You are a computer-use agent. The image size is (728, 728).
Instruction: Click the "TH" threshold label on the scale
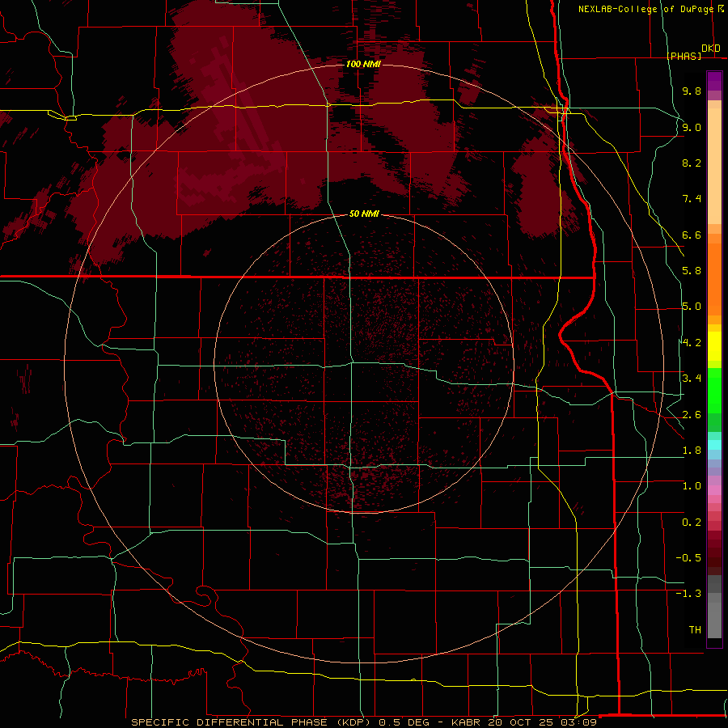coord(695,630)
